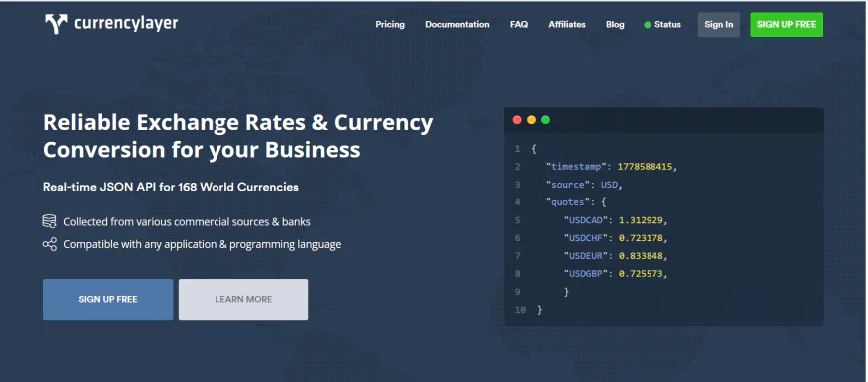868x382 pixels.
Task: Click the yellow dot in code window
Action: [531, 120]
